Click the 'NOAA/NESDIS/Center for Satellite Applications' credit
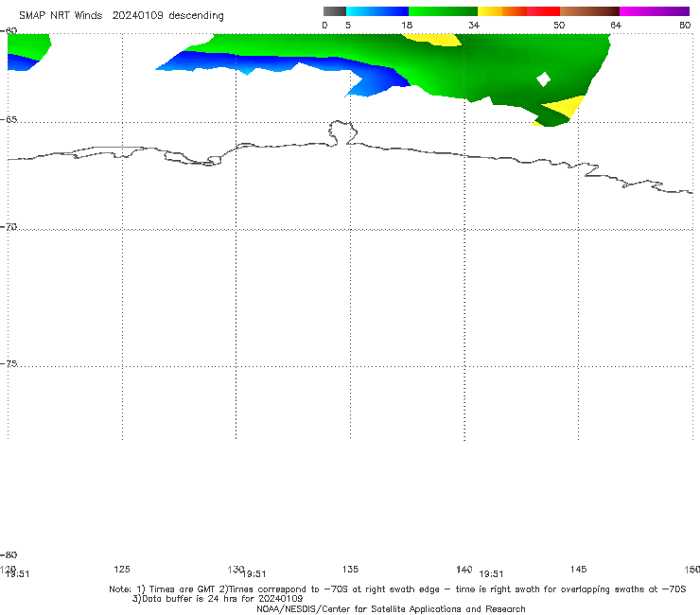The height and width of the screenshot is (615, 700). pyautogui.click(x=391, y=608)
